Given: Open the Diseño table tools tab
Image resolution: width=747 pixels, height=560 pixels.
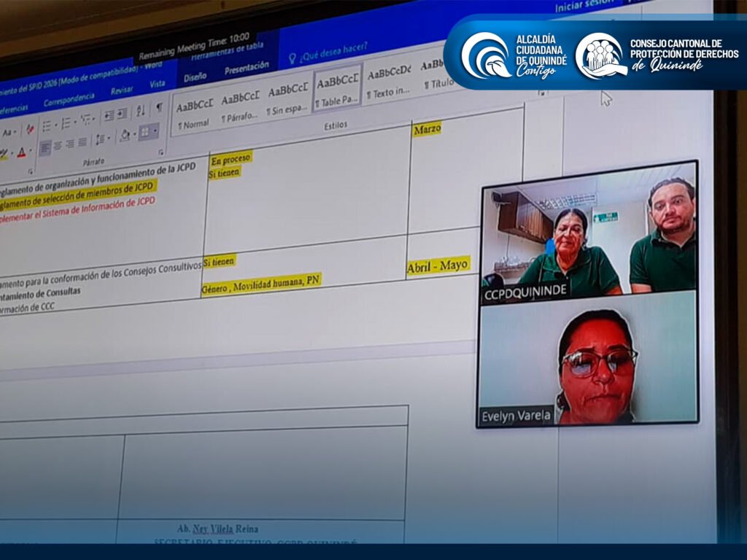Looking at the screenshot, I should [x=195, y=77].
